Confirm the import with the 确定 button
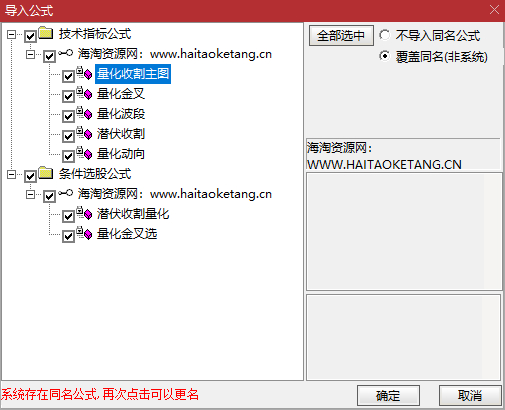The height and width of the screenshot is (410, 505). [x=388, y=396]
